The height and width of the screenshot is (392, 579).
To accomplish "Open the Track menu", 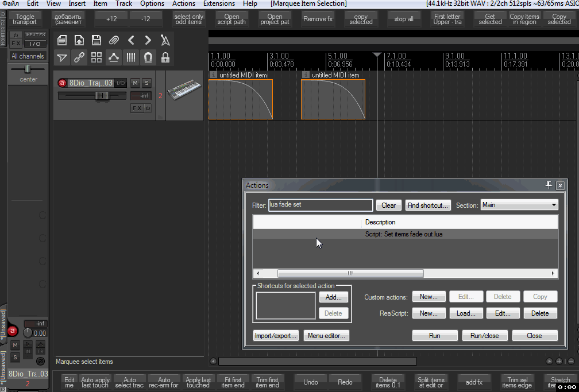I will [123, 3].
